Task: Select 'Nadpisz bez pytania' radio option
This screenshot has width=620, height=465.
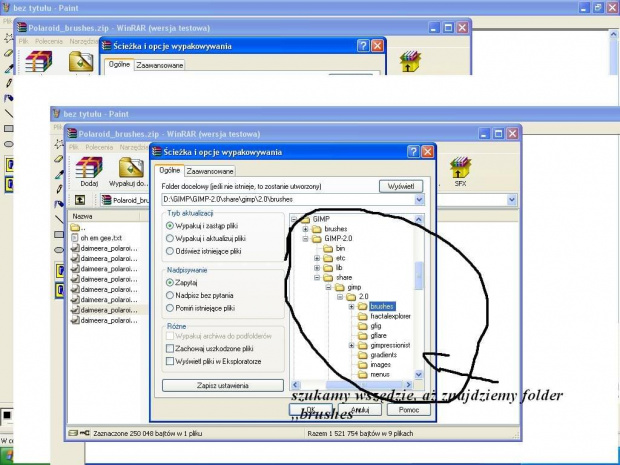Action: (x=170, y=295)
